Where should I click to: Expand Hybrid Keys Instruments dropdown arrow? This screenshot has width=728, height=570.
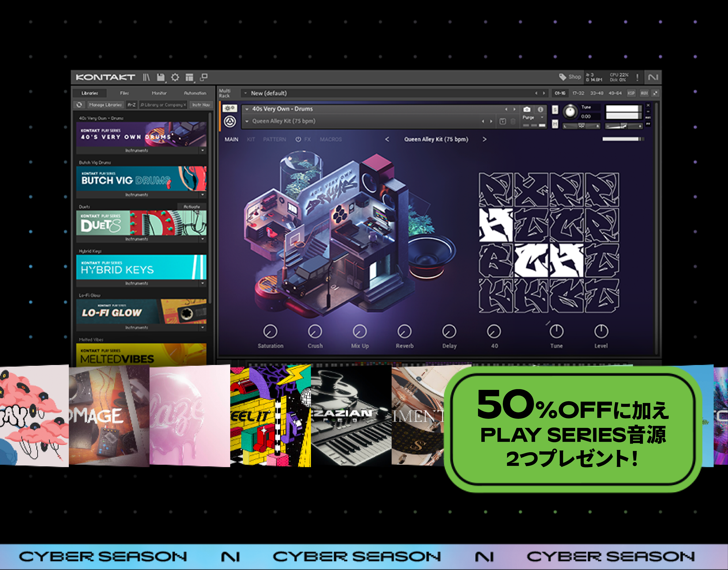coord(202,283)
